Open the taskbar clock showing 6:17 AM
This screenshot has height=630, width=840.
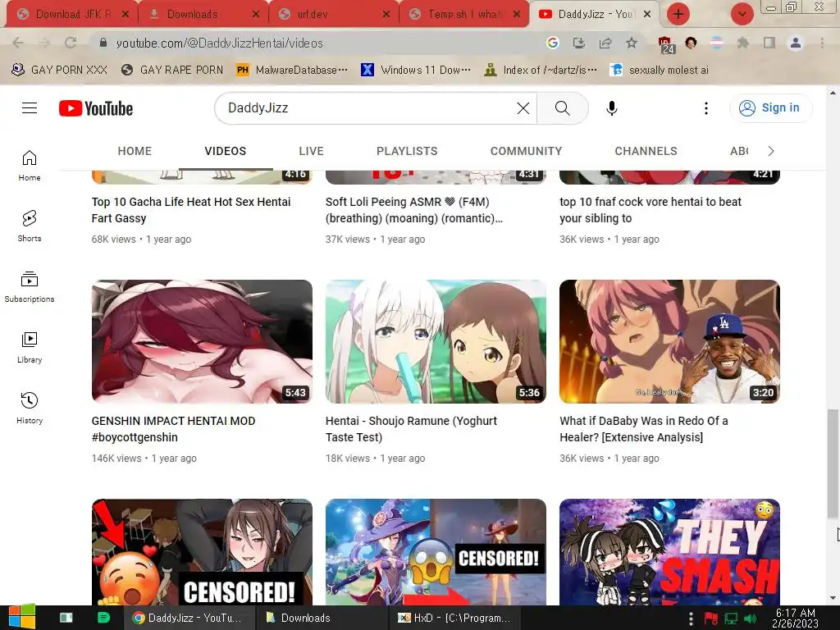(x=796, y=618)
